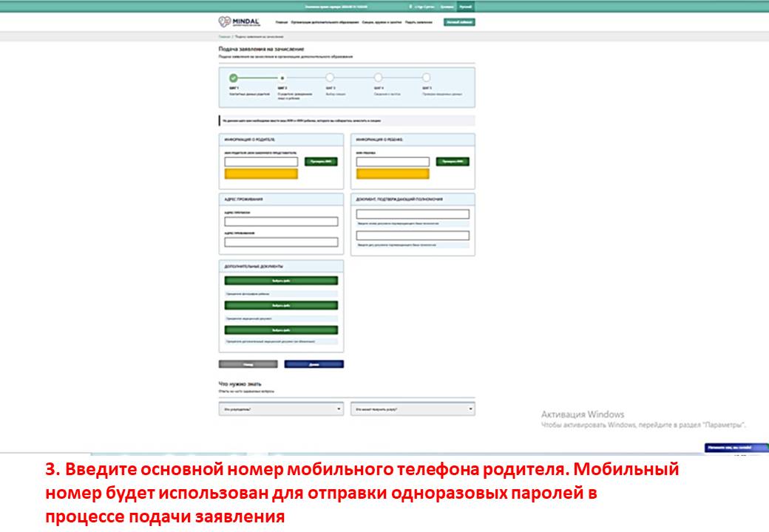Open the 'Главная' item in navigation menu
The width and height of the screenshot is (769, 532).
(281, 23)
